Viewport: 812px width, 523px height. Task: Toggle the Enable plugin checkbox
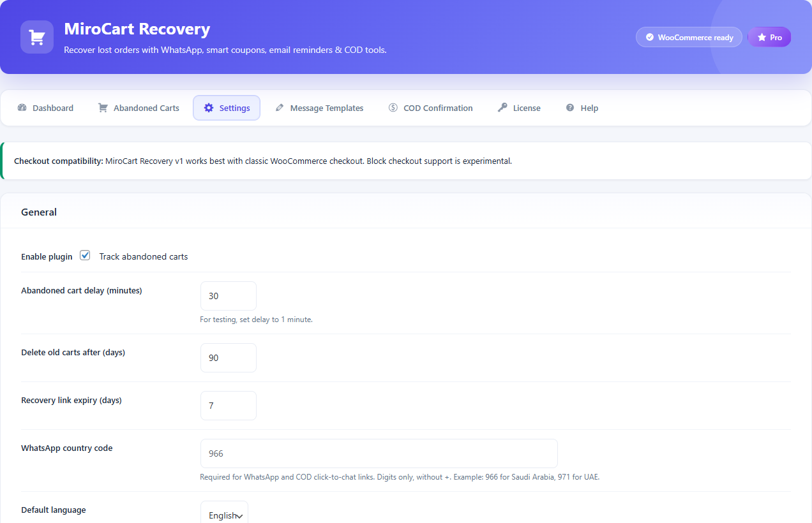[85, 255]
